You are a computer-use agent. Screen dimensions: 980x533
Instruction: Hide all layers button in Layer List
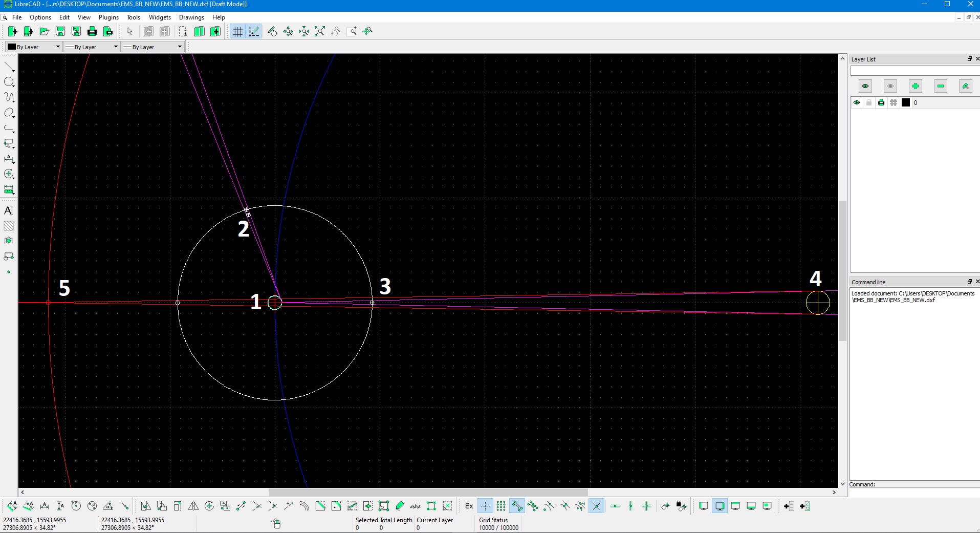click(890, 86)
